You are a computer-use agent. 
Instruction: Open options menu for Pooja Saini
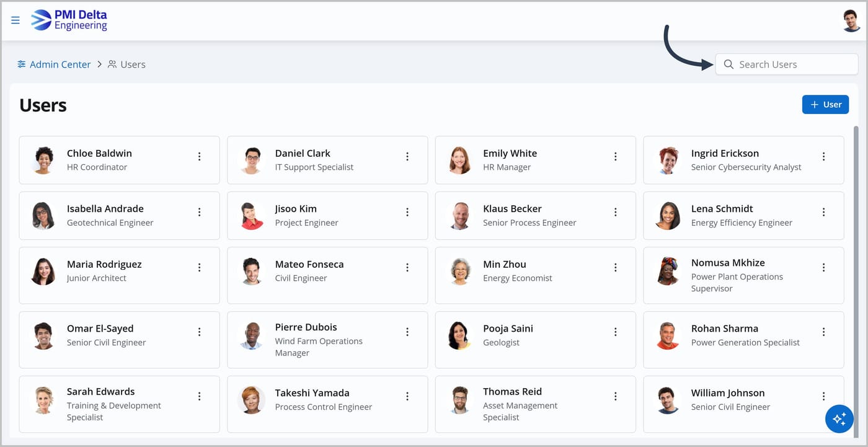click(616, 332)
